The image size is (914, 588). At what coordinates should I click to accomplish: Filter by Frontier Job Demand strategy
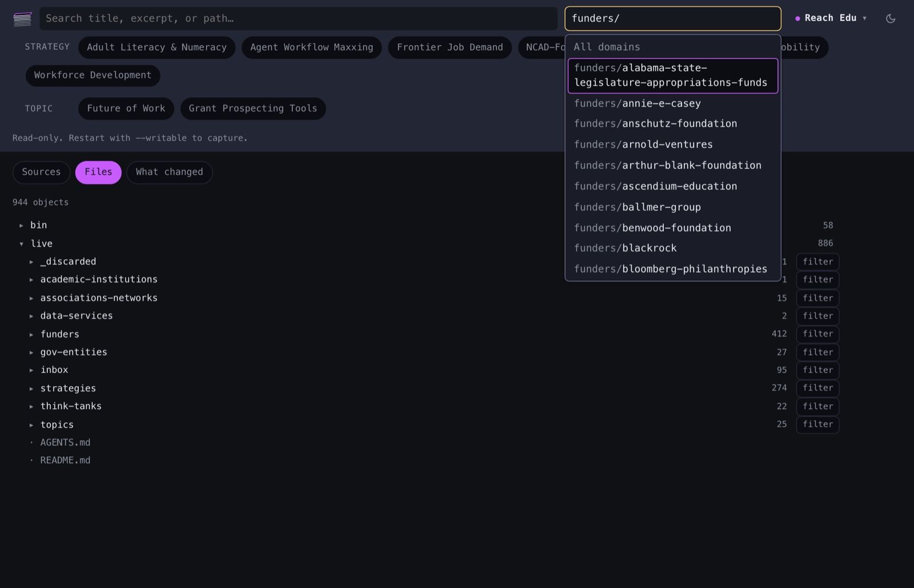[x=450, y=47]
